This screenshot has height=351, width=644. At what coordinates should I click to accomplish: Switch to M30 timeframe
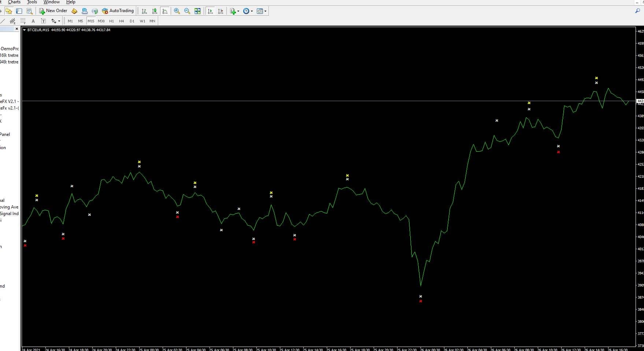tap(101, 21)
